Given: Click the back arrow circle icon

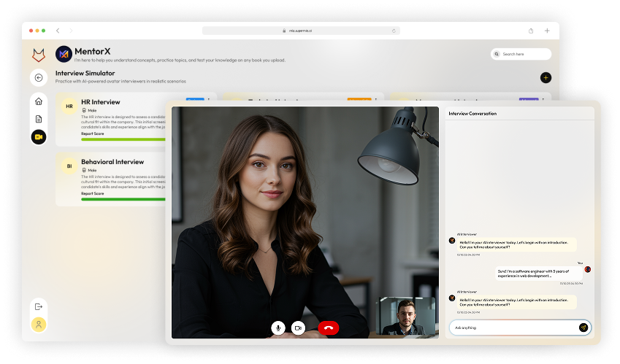Looking at the screenshot, I should (39, 78).
